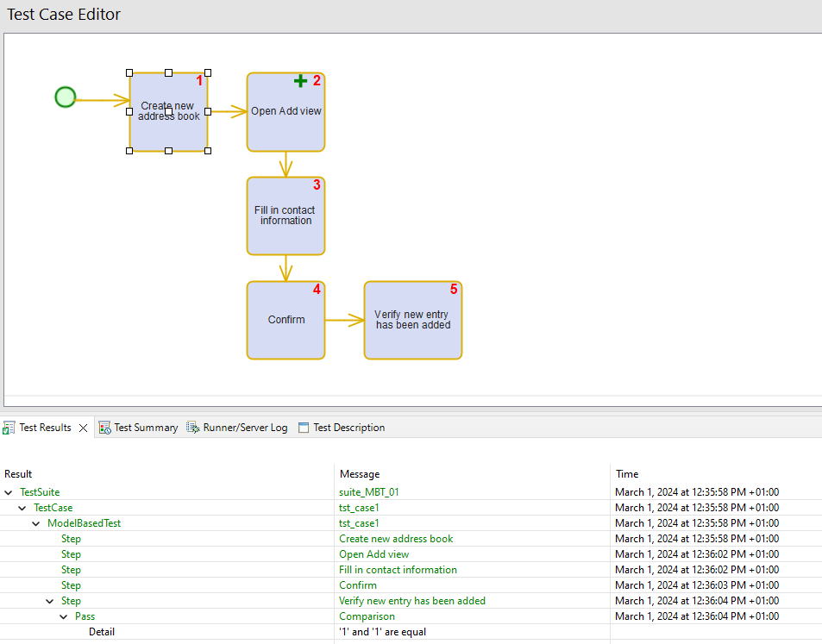The width and height of the screenshot is (822, 644).
Task: Click the green plus icon on Open Add view
Action: pos(300,81)
